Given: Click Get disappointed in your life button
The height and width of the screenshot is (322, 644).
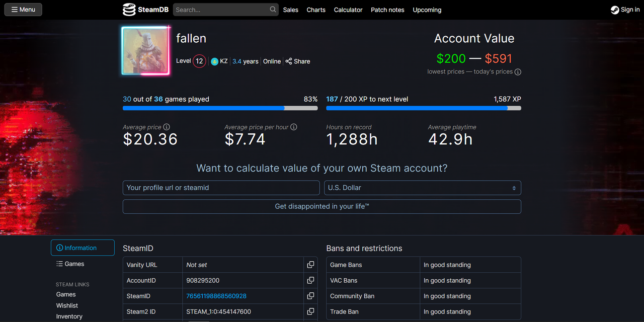Looking at the screenshot, I should pos(322,207).
